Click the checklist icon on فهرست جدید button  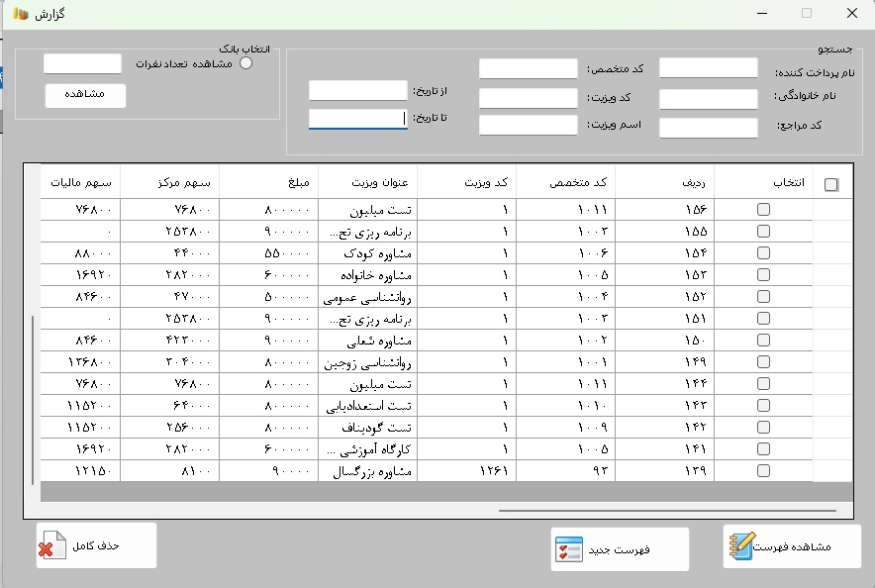pos(568,549)
